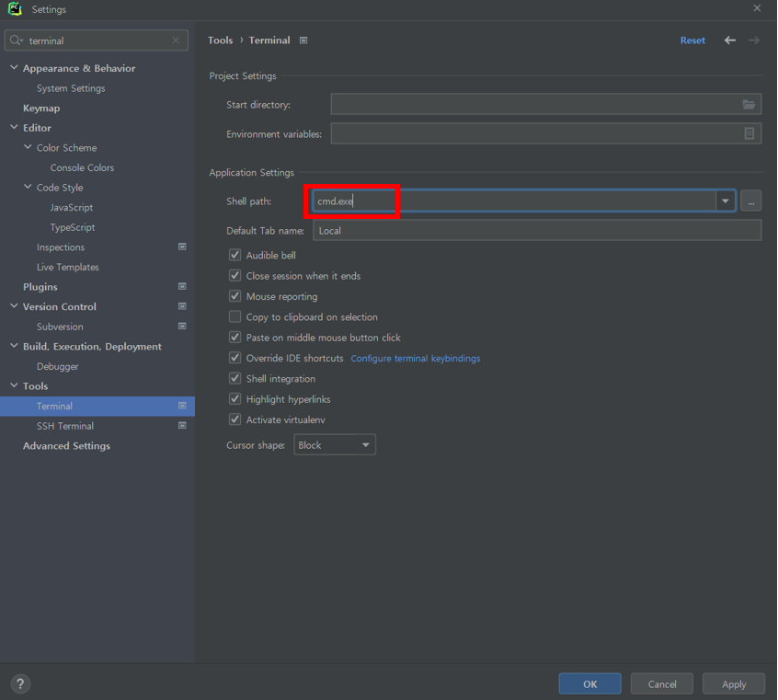Disable Close session when it ends
This screenshot has height=700, width=778.
(x=235, y=276)
